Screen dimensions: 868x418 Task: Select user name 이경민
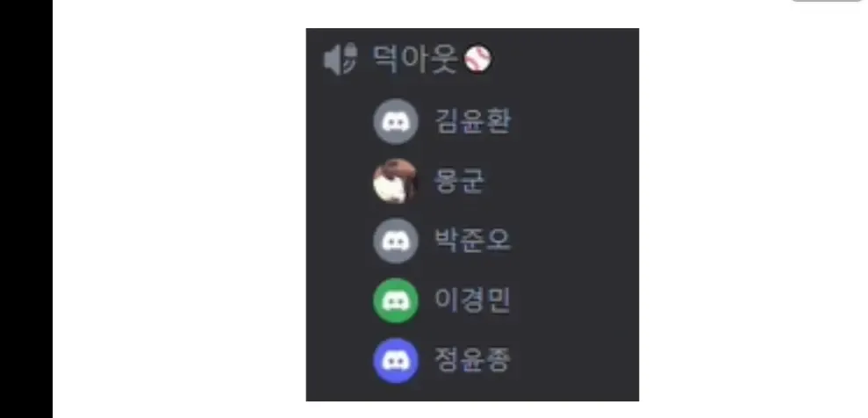click(472, 300)
